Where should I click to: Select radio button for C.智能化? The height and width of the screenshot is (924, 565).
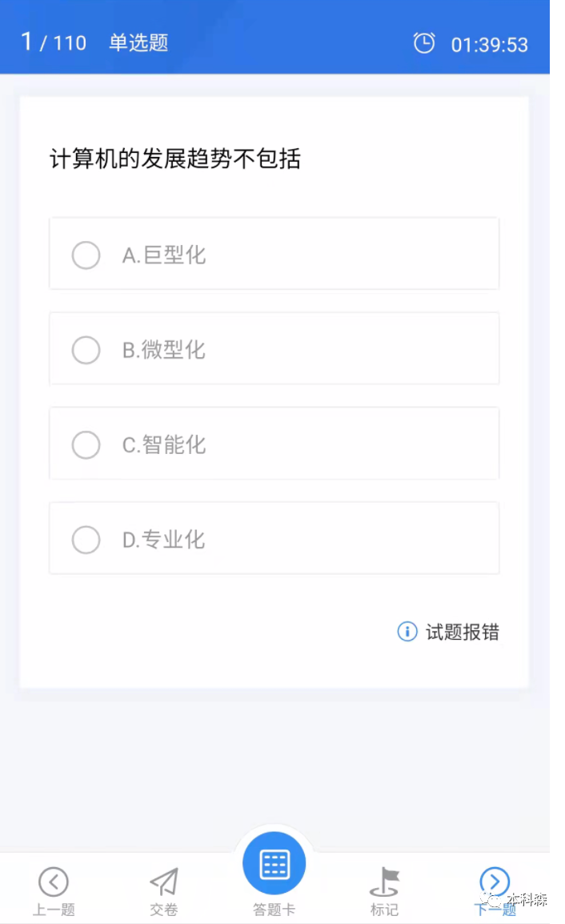click(x=86, y=445)
